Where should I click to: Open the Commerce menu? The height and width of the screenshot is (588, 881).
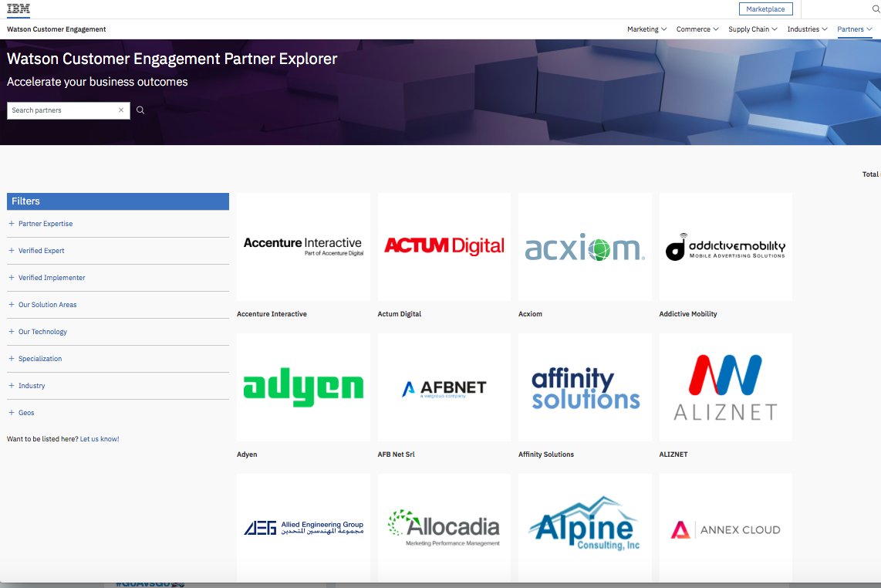click(694, 29)
